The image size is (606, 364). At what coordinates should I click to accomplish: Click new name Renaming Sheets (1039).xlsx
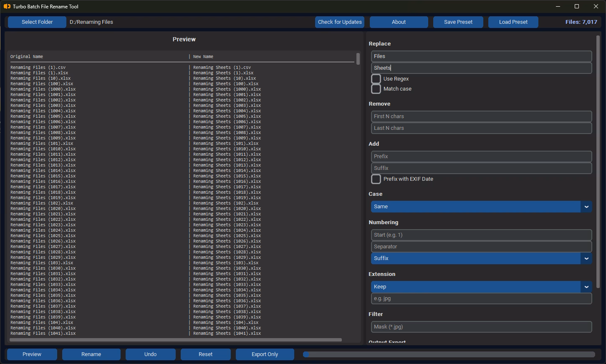(x=227, y=317)
